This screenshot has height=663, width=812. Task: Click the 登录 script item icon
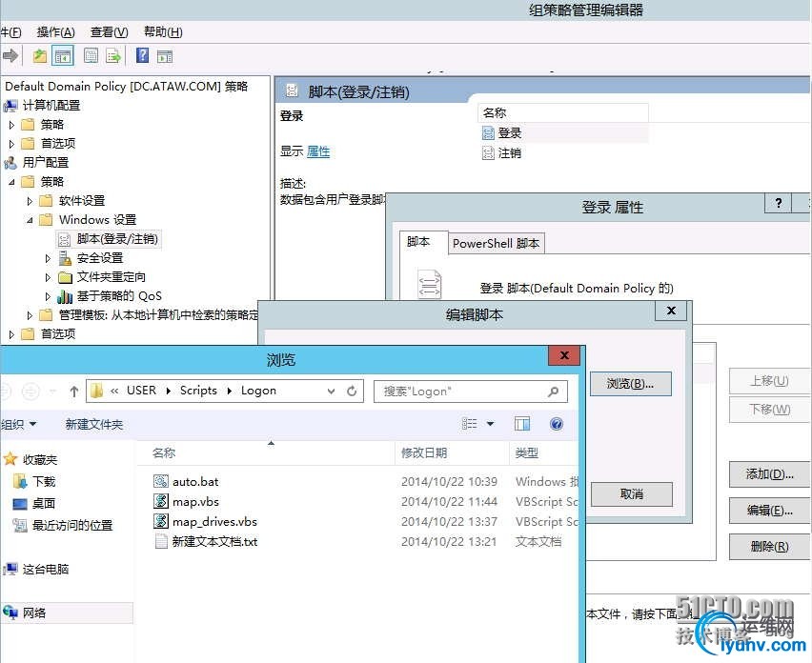(x=488, y=133)
